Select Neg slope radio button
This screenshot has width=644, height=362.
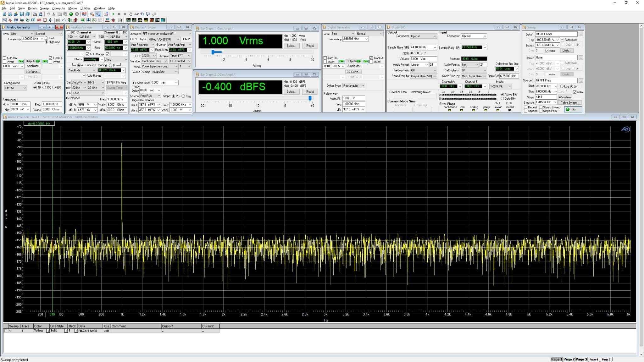pyautogui.click(x=183, y=96)
